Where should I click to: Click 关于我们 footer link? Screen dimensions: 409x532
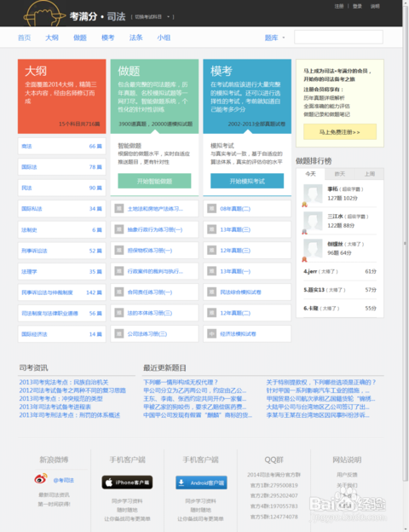tap(347, 485)
